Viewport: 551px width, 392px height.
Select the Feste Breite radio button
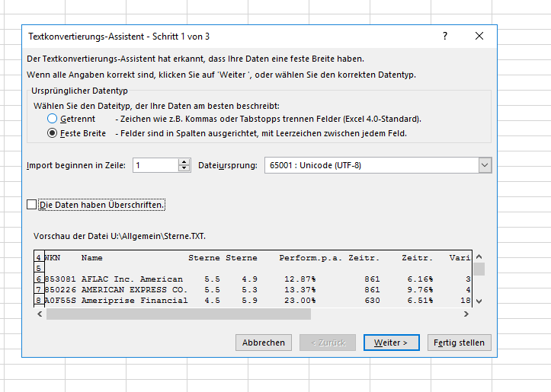52,133
